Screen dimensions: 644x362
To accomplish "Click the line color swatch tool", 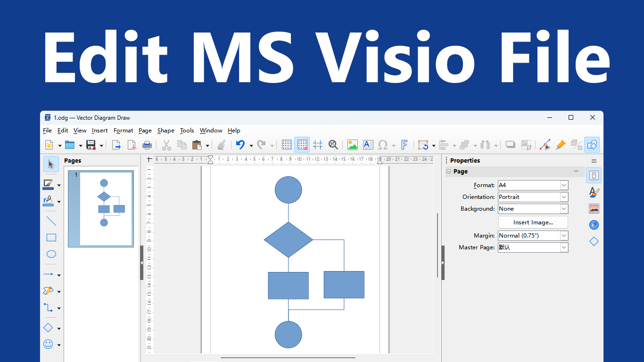I will (x=49, y=184).
